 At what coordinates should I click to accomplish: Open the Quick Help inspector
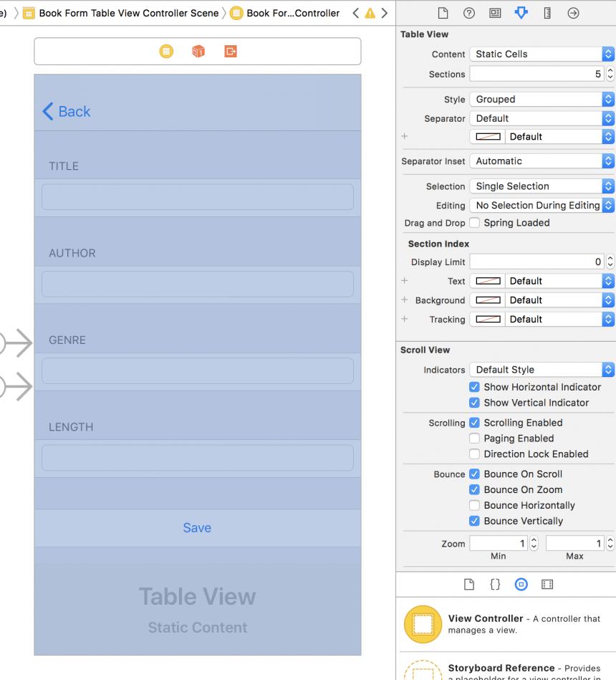point(469,13)
